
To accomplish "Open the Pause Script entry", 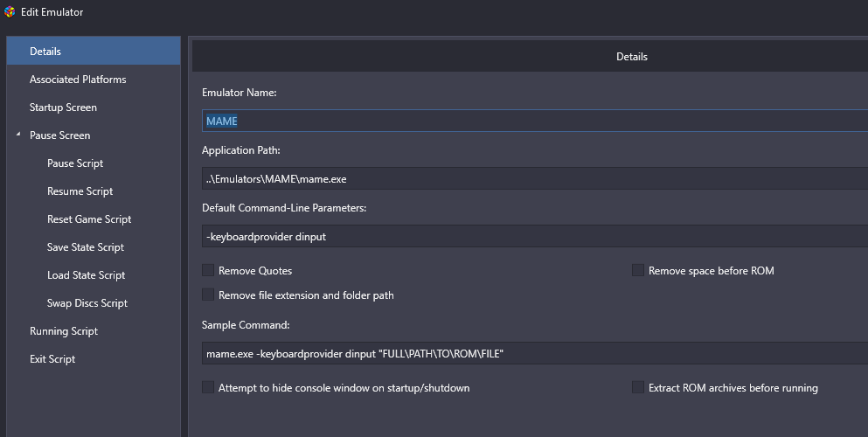I will (x=74, y=163).
